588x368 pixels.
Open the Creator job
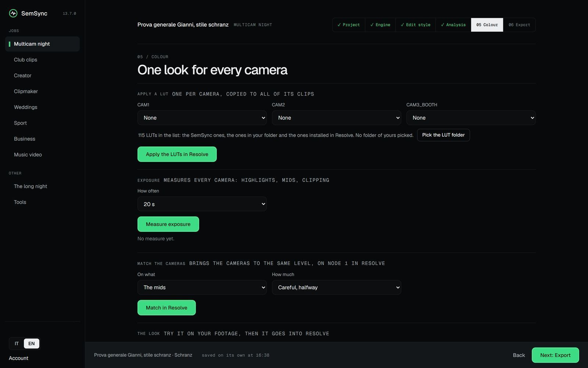(42, 75)
